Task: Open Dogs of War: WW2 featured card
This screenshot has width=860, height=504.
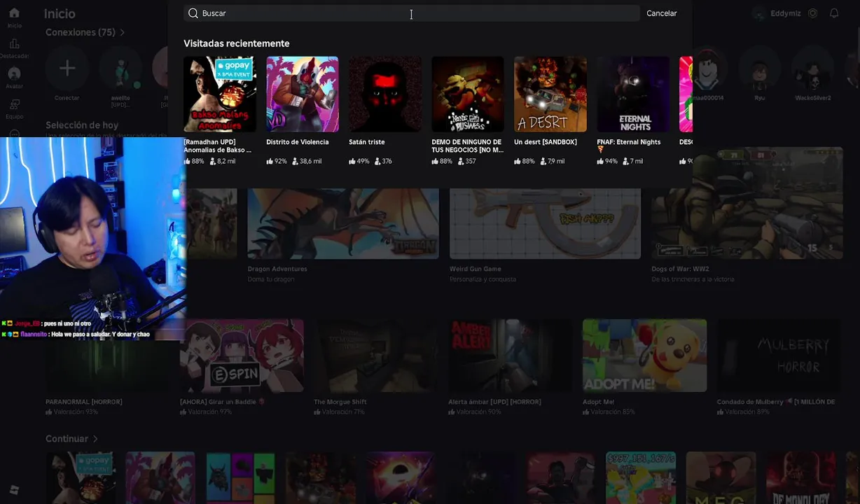Action: click(x=747, y=203)
